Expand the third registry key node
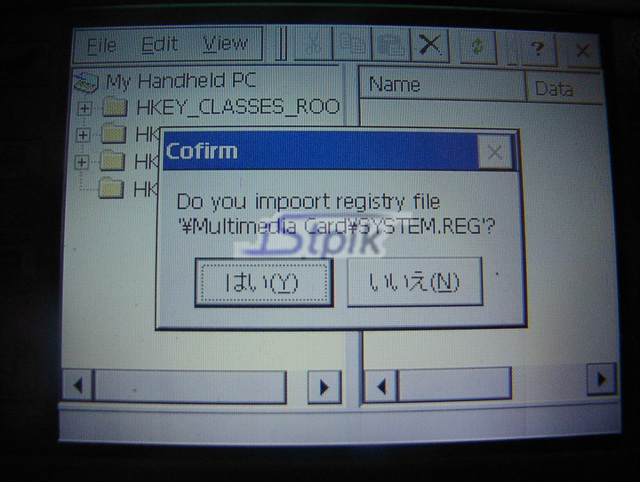 [x=82, y=161]
